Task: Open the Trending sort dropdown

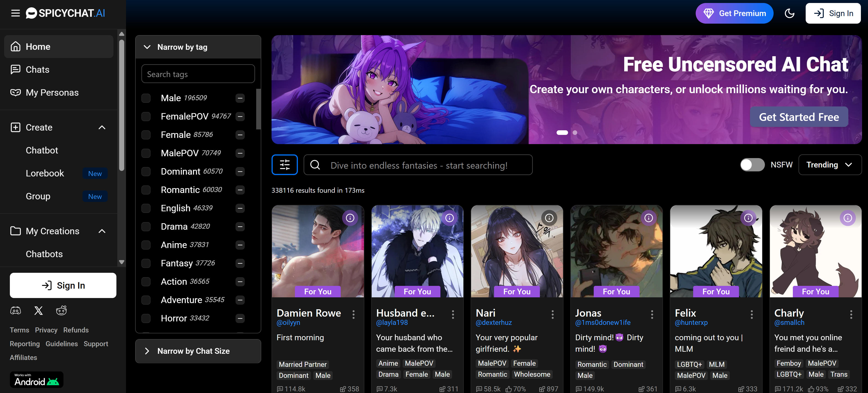Action: [830, 165]
